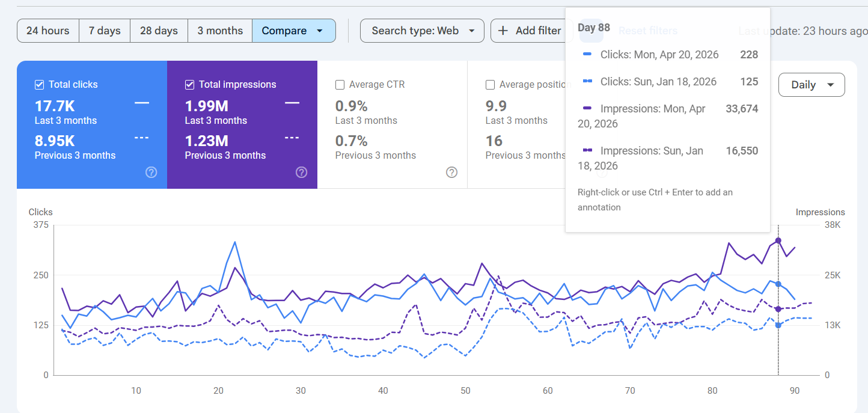Click dashed line legend beside 8.95K
The image size is (868, 413).
tap(142, 138)
